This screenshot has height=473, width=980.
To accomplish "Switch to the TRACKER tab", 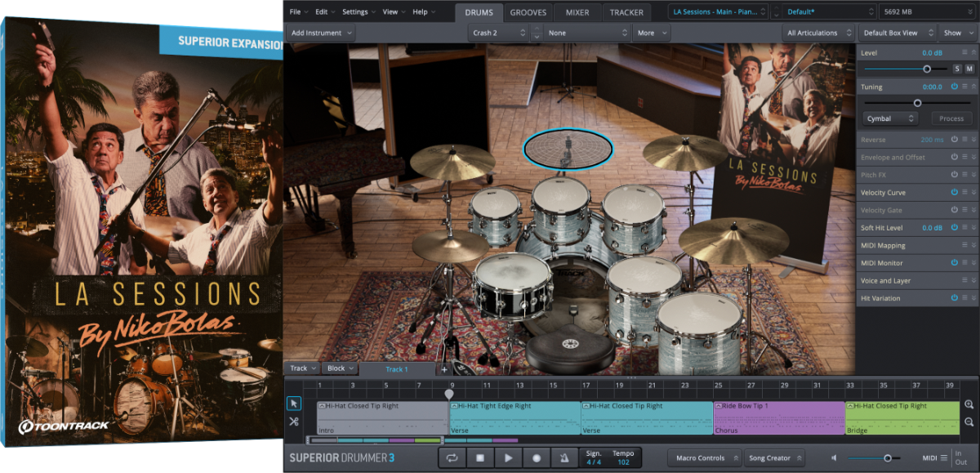I will (x=626, y=12).
